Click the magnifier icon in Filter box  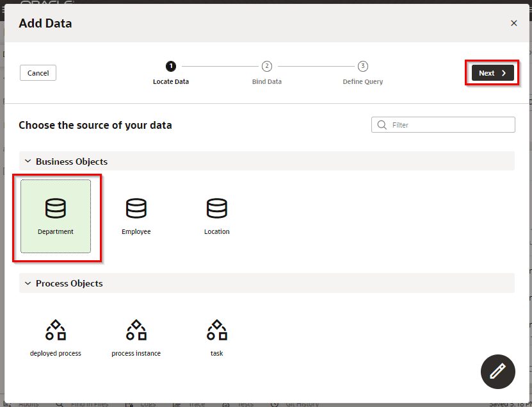pos(382,125)
